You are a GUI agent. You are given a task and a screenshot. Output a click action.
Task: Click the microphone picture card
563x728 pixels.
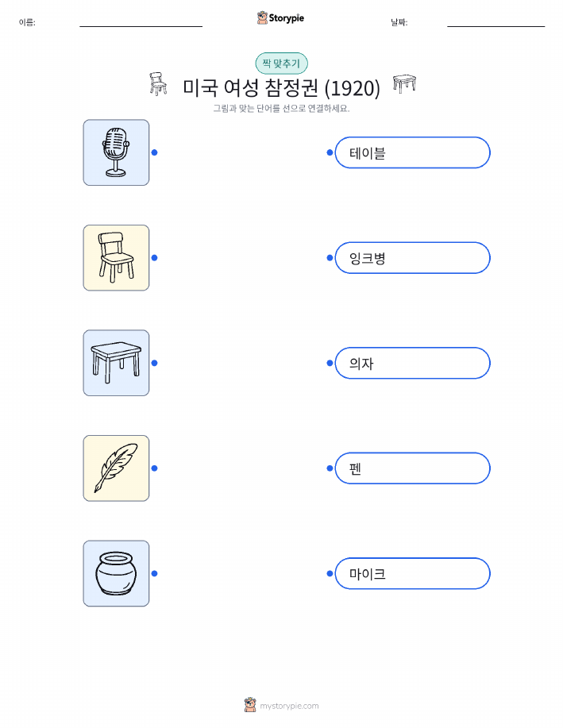(116, 152)
